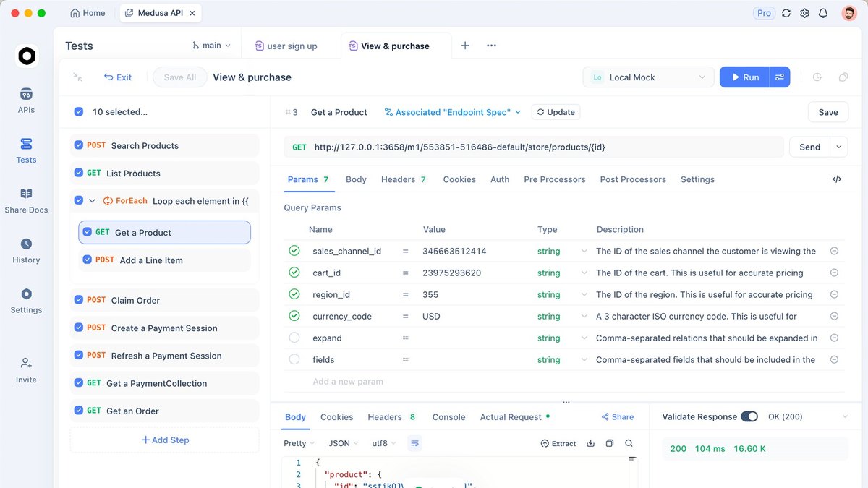Click Add Step button

pos(165,440)
